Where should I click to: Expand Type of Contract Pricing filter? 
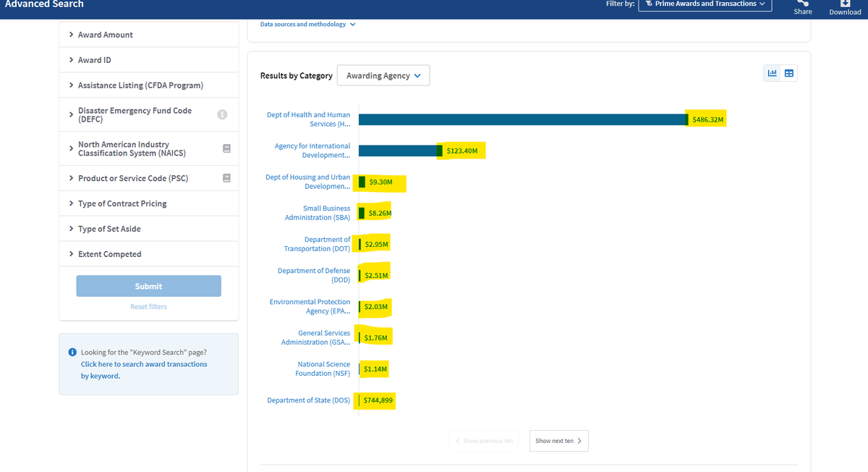149,203
